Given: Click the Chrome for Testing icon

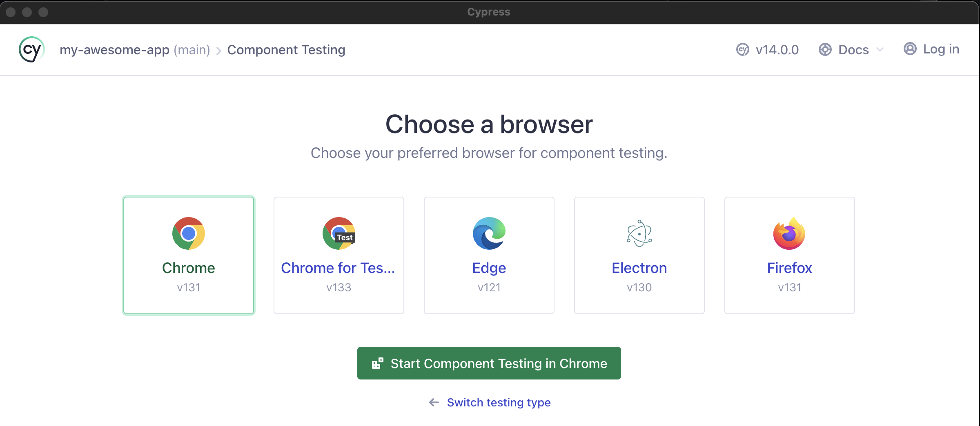Looking at the screenshot, I should point(339,233).
